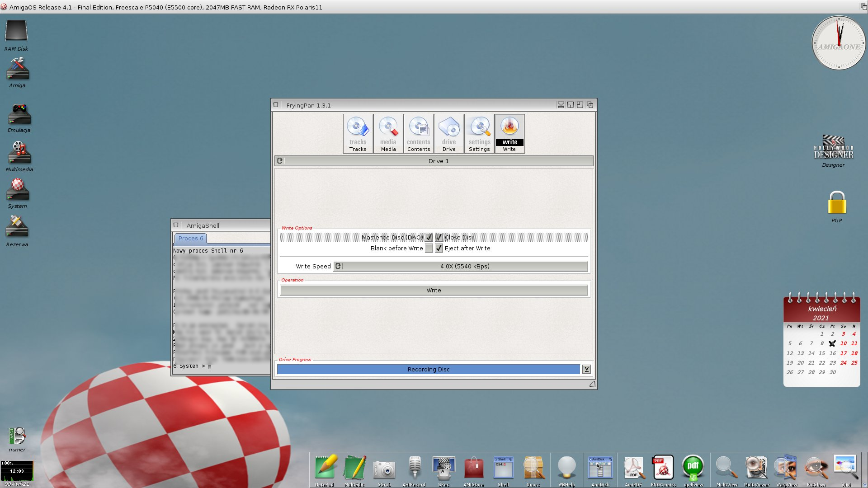
Task: Open the RAM Disk icon
Action: pyautogui.click(x=16, y=35)
